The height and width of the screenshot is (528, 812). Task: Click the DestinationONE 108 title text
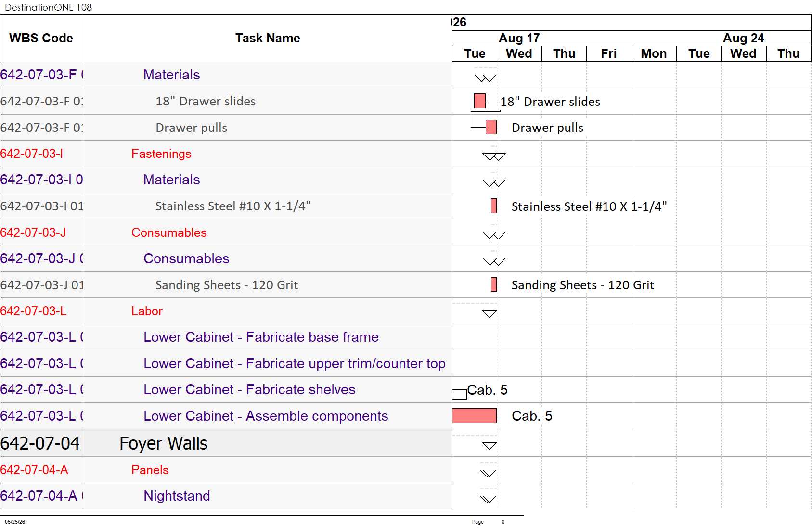point(48,7)
